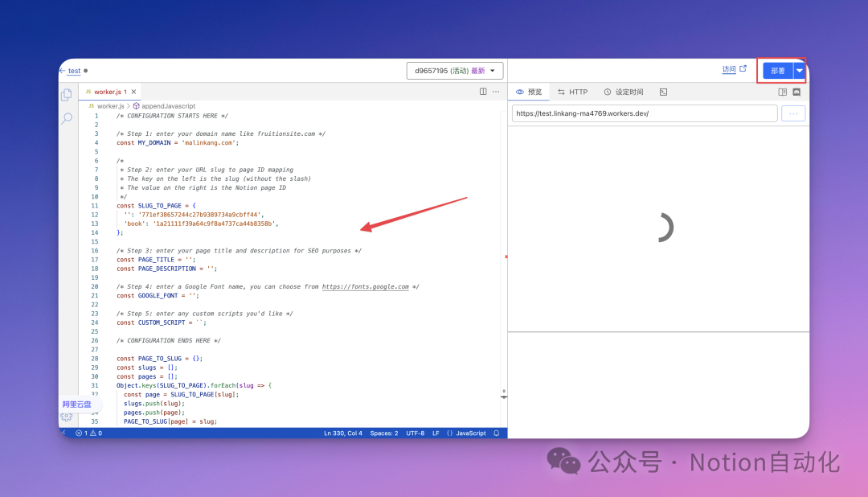
Task: Click the MY_DOMAIN line of code
Action: pyautogui.click(x=178, y=142)
